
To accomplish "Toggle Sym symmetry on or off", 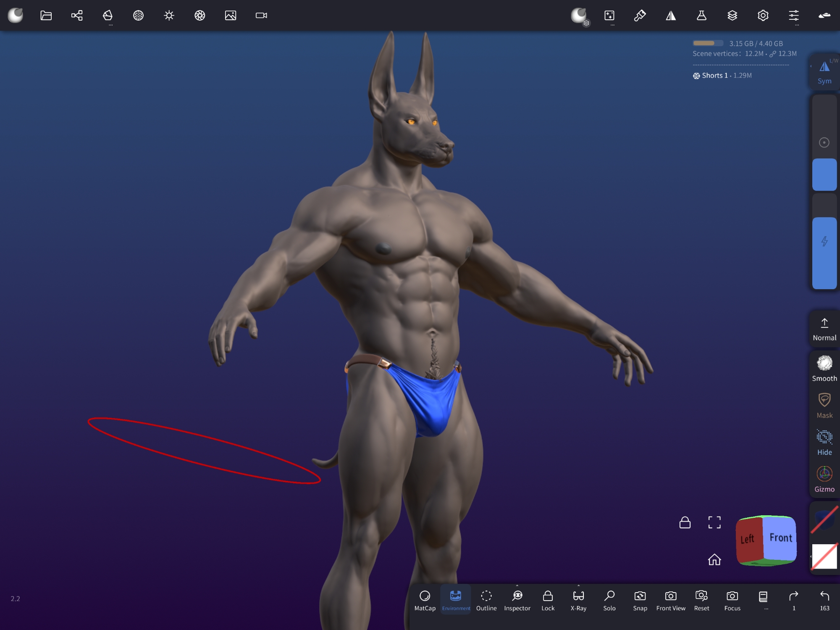I will click(x=824, y=71).
